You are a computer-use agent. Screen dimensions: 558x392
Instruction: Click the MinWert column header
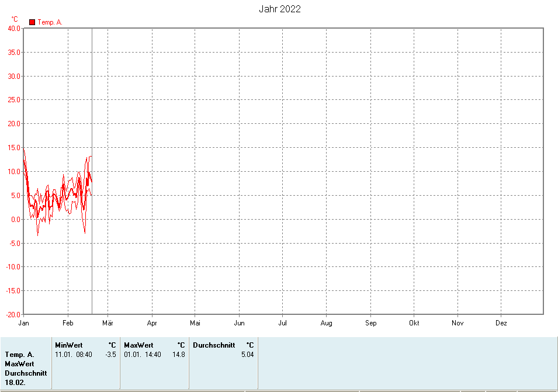point(68,345)
